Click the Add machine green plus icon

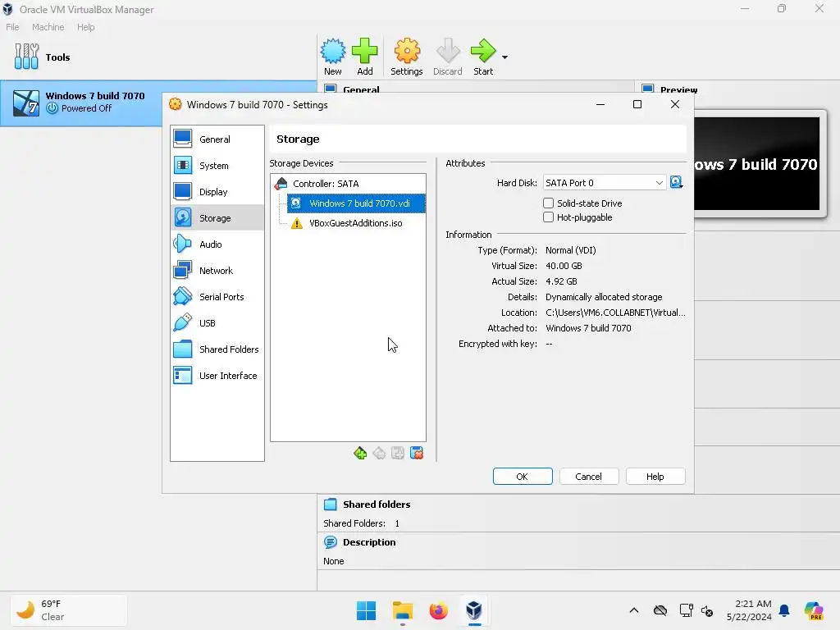click(x=365, y=57)
